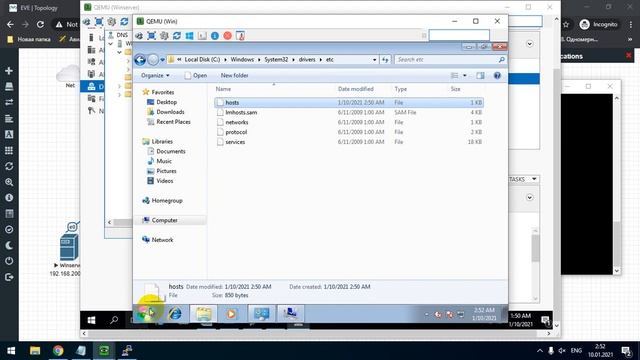Launch Internet Explorer from Windows 7 taskbar
The image size is (640, 360).
point(176,313)
